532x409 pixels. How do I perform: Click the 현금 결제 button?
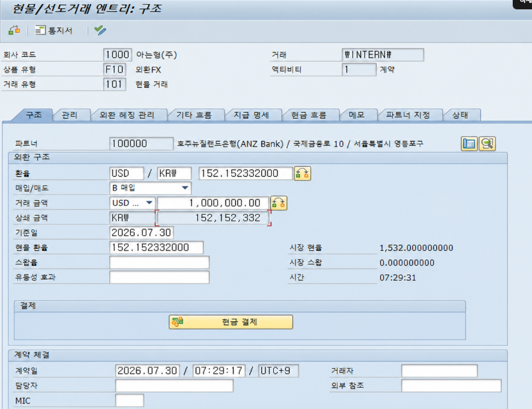coord(231,322)
